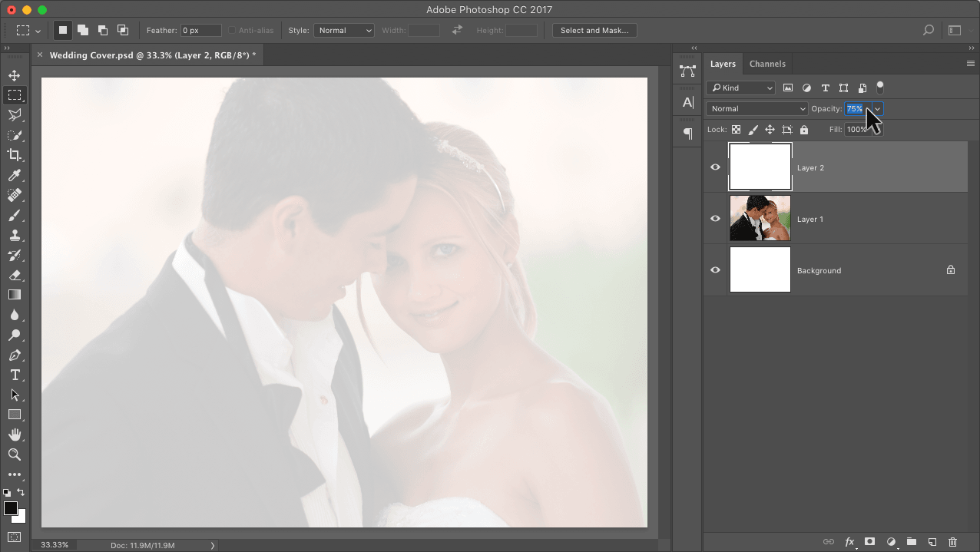Open the blend mode dropdown showing Normal
The width and height of the screenshot is (980, 552).
(x=756, y=108)
